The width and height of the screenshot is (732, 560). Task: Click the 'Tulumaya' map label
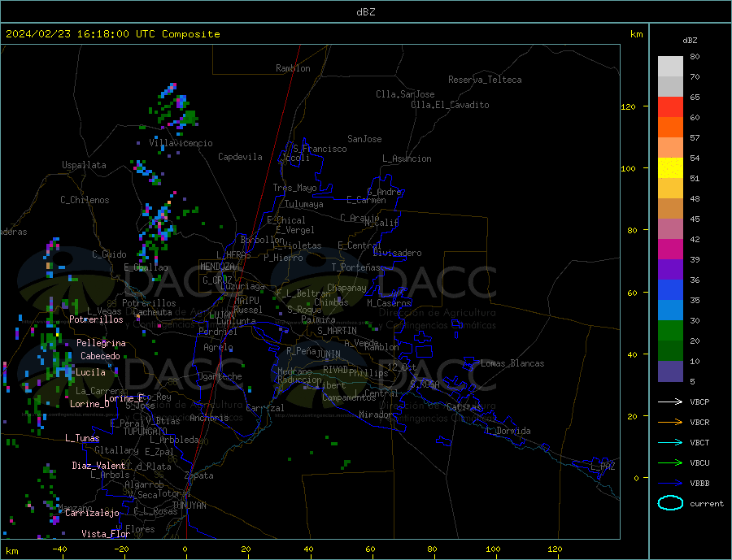(304, 204)
